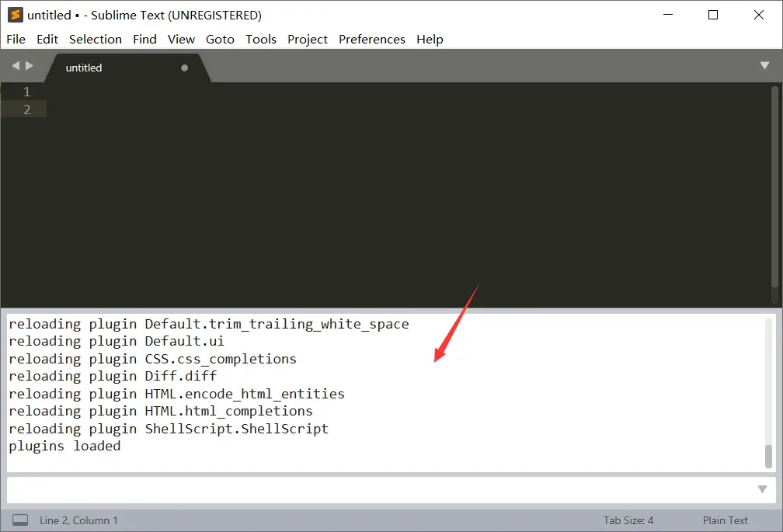Open the View menu
783x532 pixels.
tap(181, 39)
